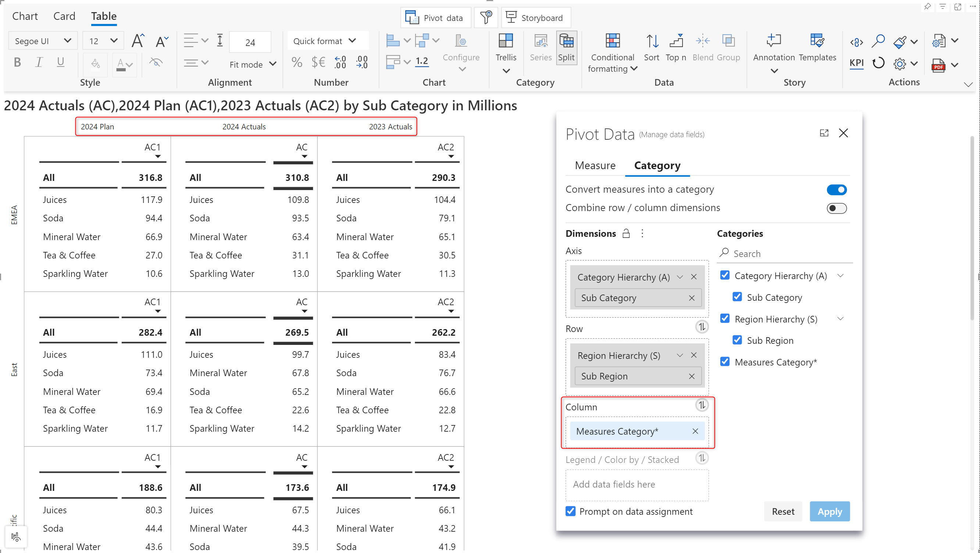Click the KPI icon in Actions
Viewport: 980px width, 553px height.
856,63
